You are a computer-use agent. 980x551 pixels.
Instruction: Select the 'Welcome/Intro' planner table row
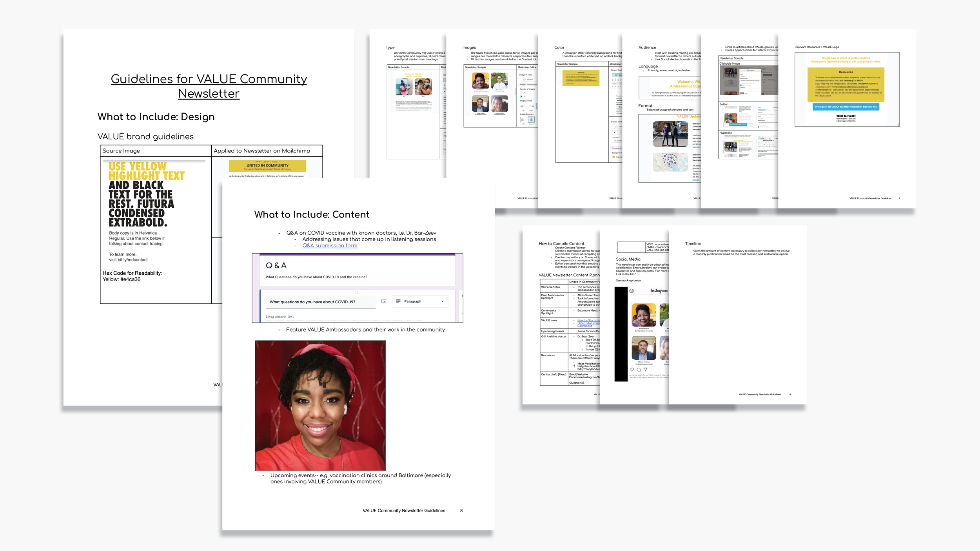(x=570, y=288)
